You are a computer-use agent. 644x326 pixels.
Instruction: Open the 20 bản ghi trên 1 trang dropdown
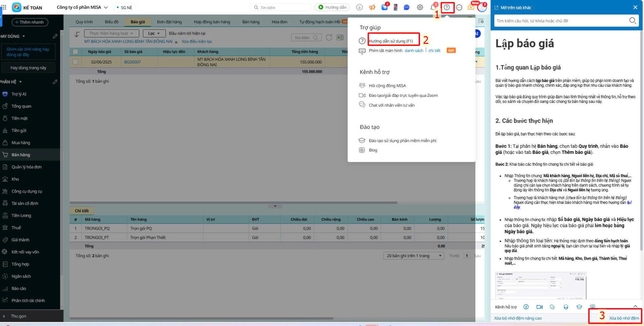click(414, 256)
